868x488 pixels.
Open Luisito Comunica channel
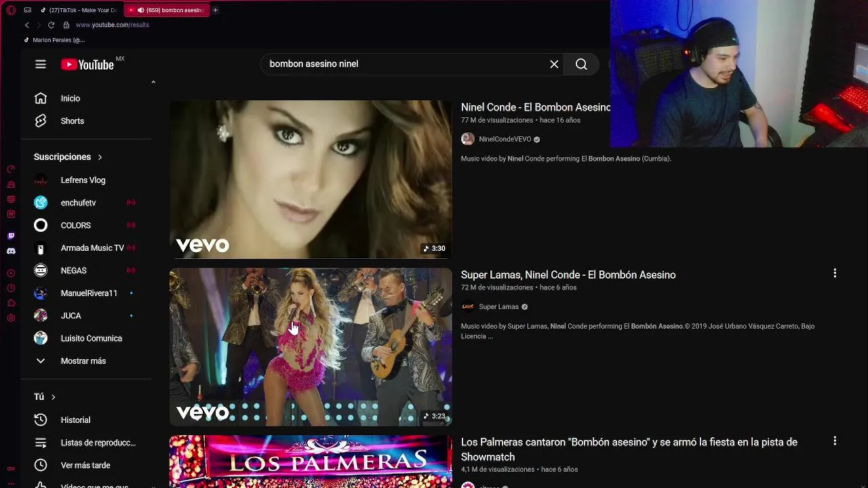[92, 338]
